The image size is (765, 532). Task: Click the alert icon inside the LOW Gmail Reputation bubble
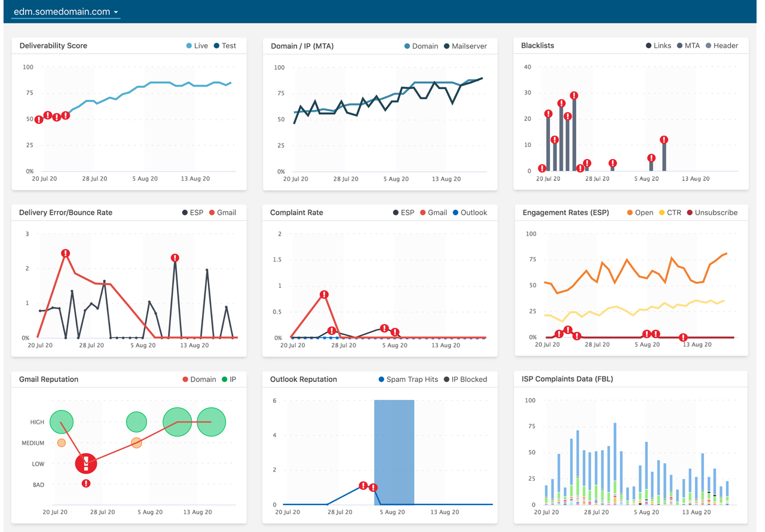pos(85,463)
